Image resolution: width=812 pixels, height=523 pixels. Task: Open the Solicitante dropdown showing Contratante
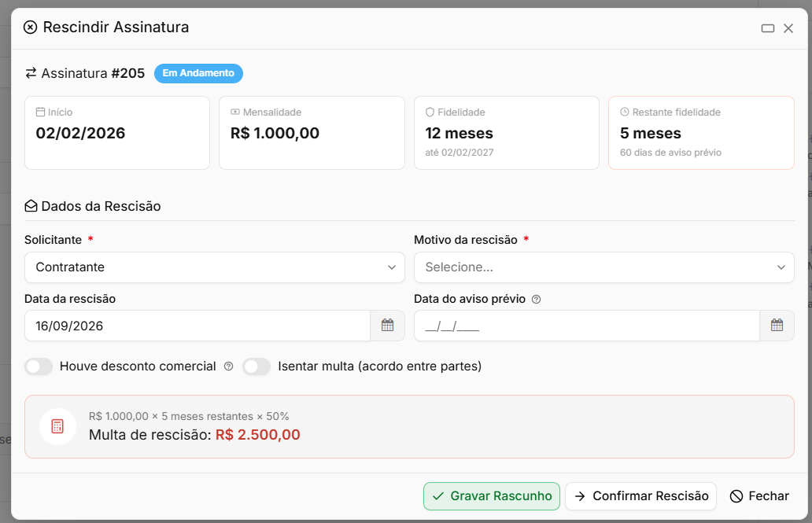pyautogui.click(x=214, y=267)
